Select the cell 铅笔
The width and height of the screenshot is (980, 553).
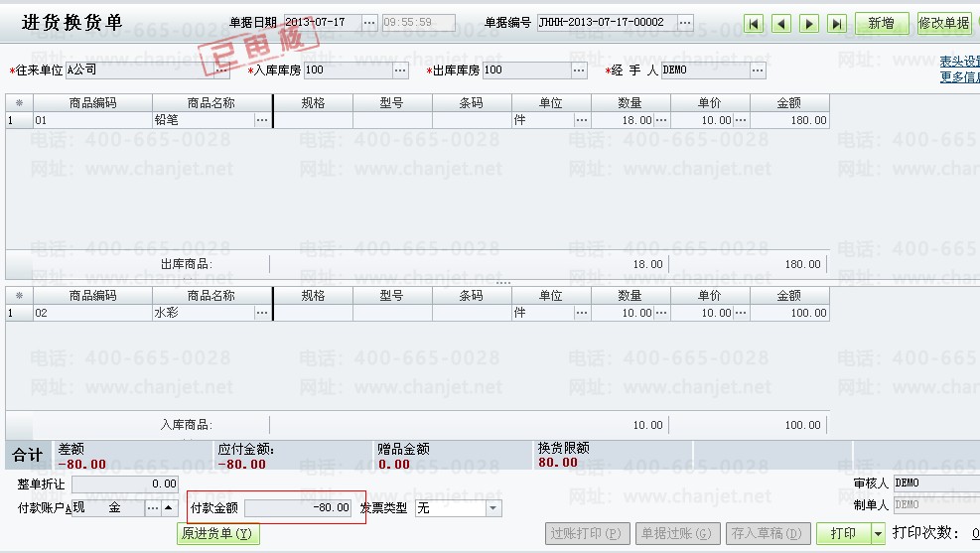point(204,120)
